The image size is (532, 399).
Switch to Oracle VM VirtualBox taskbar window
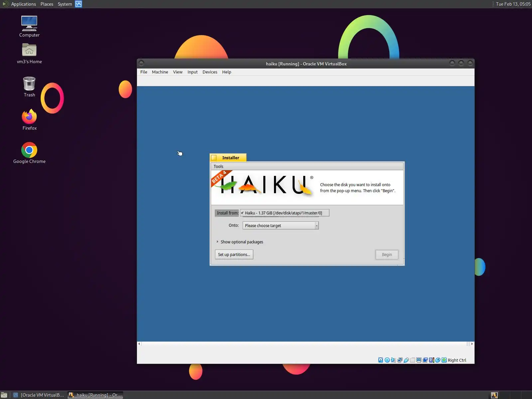pyautogui.click(x=39, y=395)
